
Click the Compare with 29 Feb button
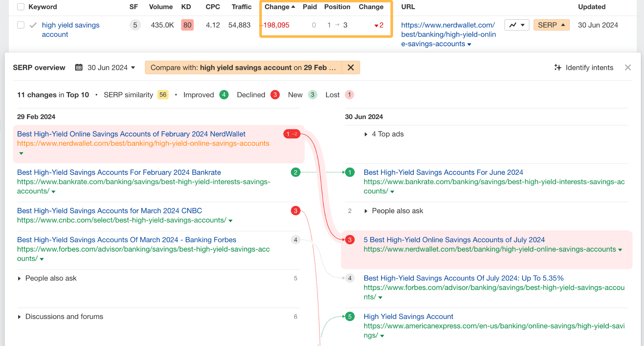click(243, 68)
